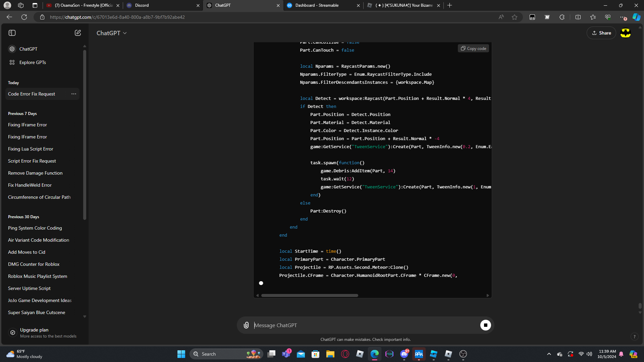Image resolution: width=644 pixels, height=362 pixels.
Task: Copy code from the code block
Action: pyautogui.click(x=473, y=49)
